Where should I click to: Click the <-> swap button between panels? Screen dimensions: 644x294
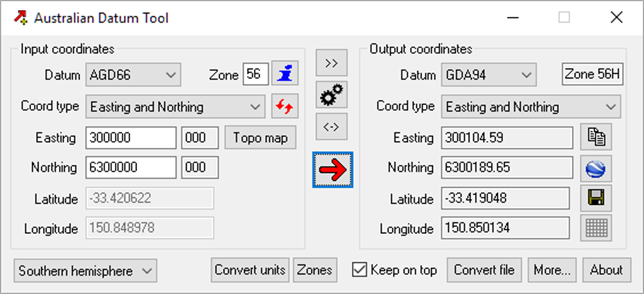point(331,126)
